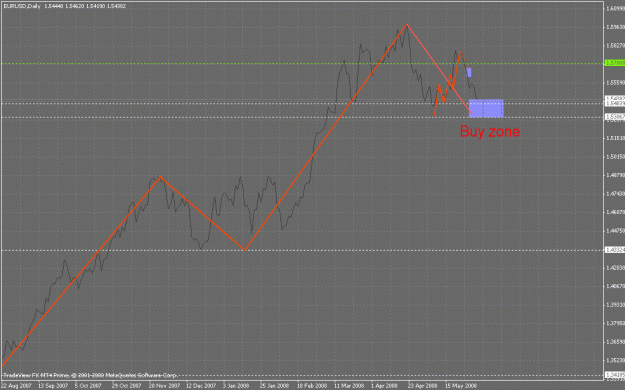Click the 1.3659 price axis label
The image size is (625, 390).
click(x=615, y=342)
